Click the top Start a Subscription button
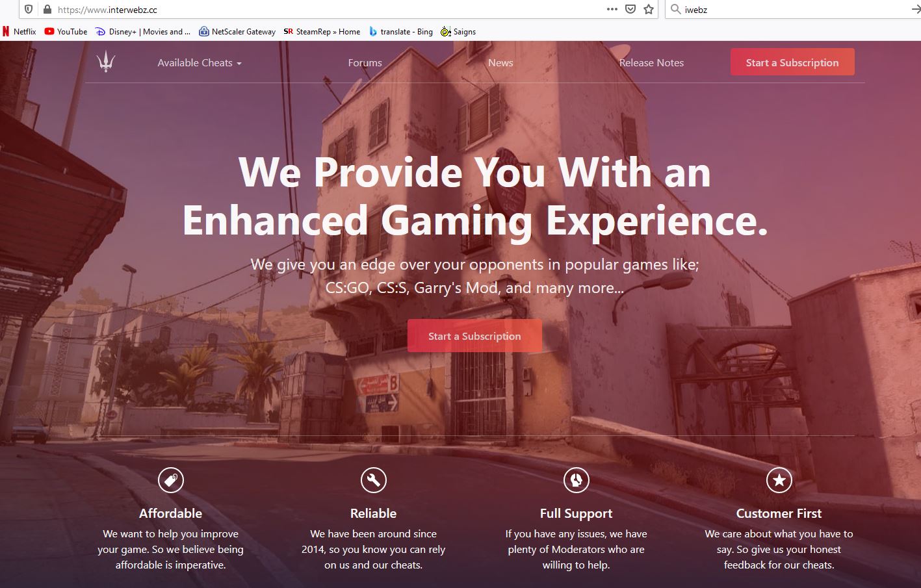The image size is (921, 588). coord(792,62)
